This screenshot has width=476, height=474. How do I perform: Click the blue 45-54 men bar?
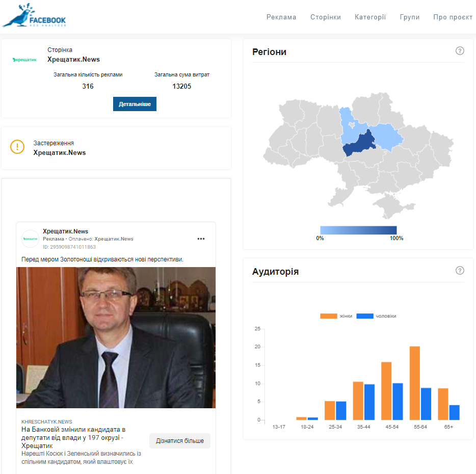(x=398, y=402)
